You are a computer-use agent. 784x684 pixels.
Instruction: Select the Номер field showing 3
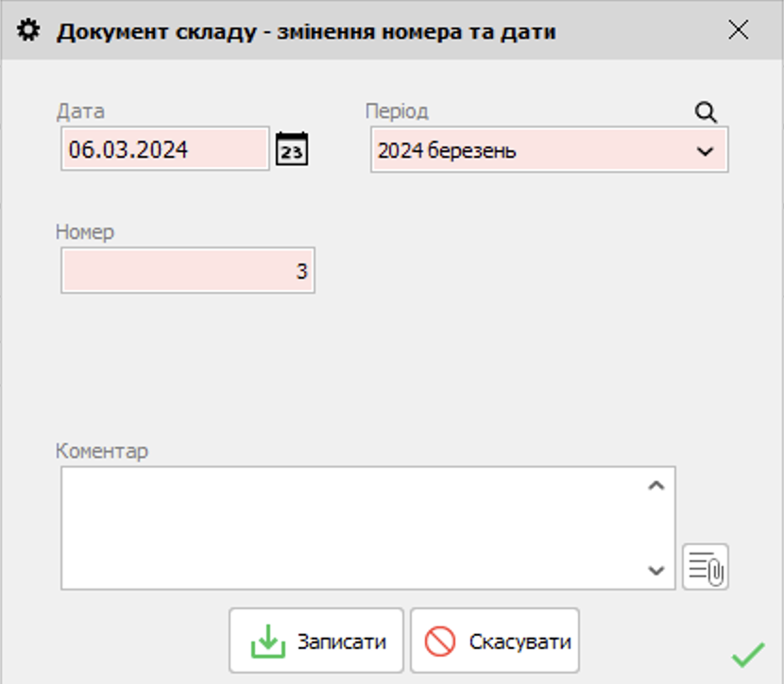pos(187,270)
